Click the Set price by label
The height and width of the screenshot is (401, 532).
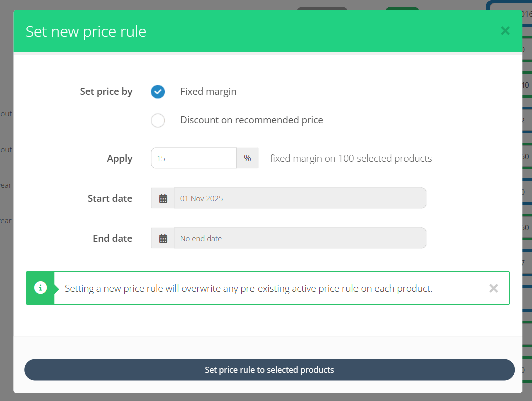pos(106,92)
